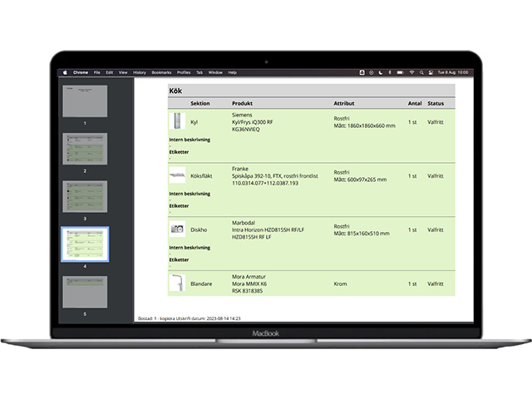Click RSK 8318385 product number
The width and height of the screenshot is (532, 399).
pos(247,291)
